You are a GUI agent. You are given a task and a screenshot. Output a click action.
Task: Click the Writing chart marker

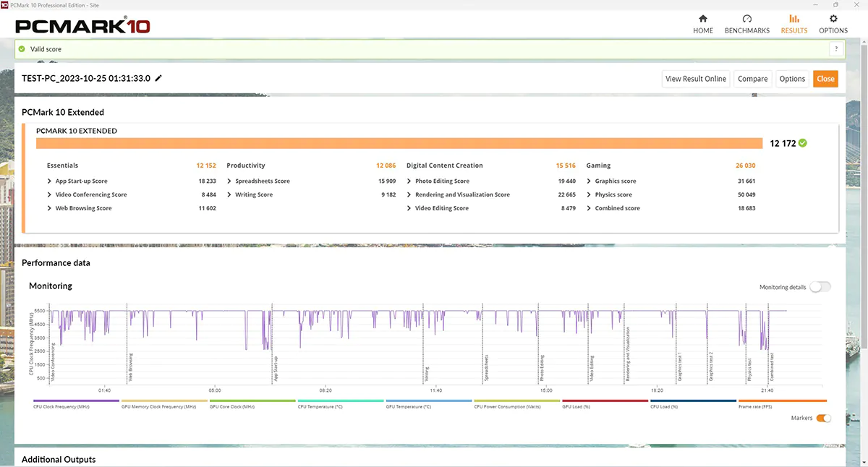click(427, 374)
